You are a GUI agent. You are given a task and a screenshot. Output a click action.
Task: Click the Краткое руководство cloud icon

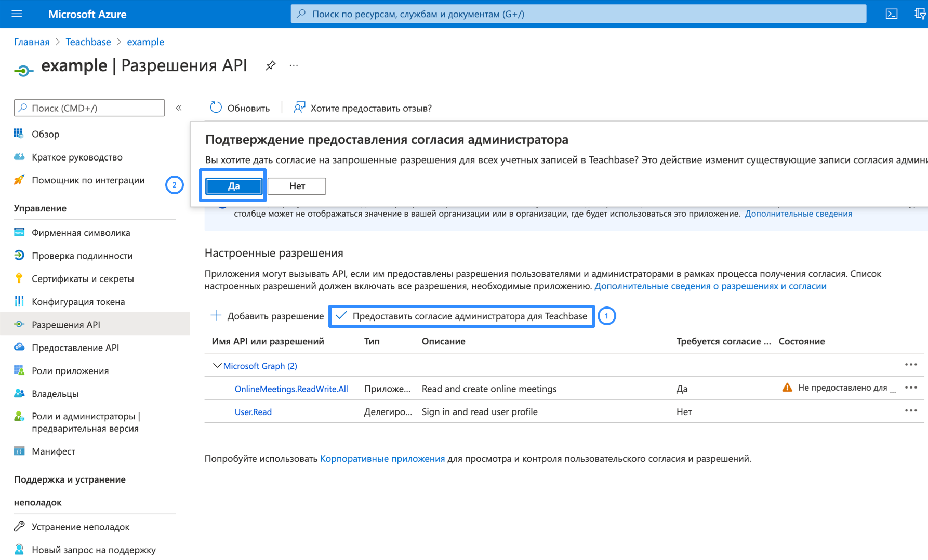pos(19,157)
